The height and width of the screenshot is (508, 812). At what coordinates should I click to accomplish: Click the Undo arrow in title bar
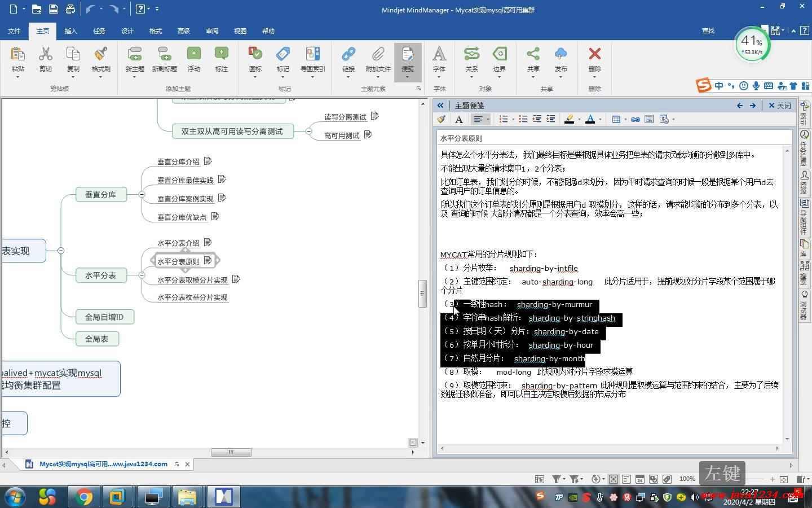[90, 9]
